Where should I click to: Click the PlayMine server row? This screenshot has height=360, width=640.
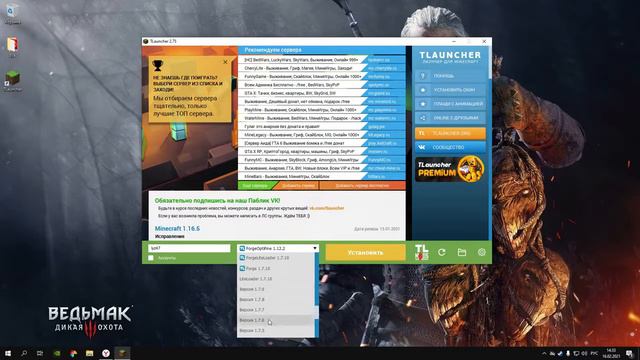coord(322,110)
